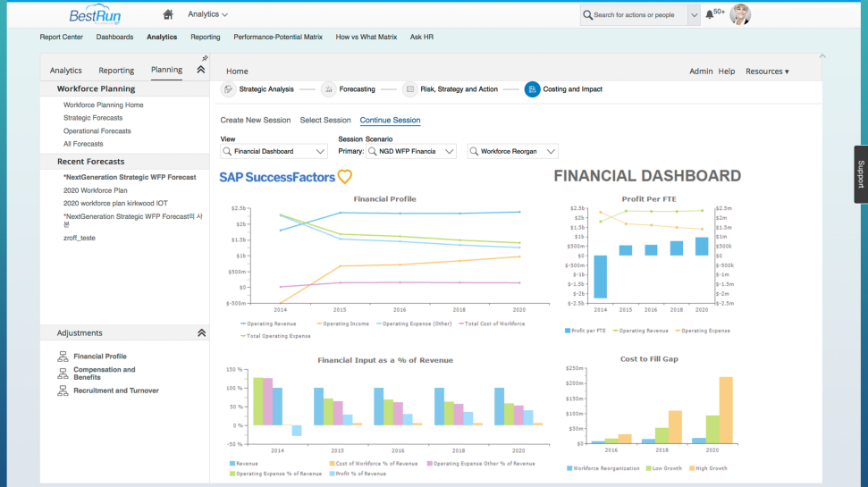Click the Create New Session link
The image size is (868, 487).
pos(255,120)
